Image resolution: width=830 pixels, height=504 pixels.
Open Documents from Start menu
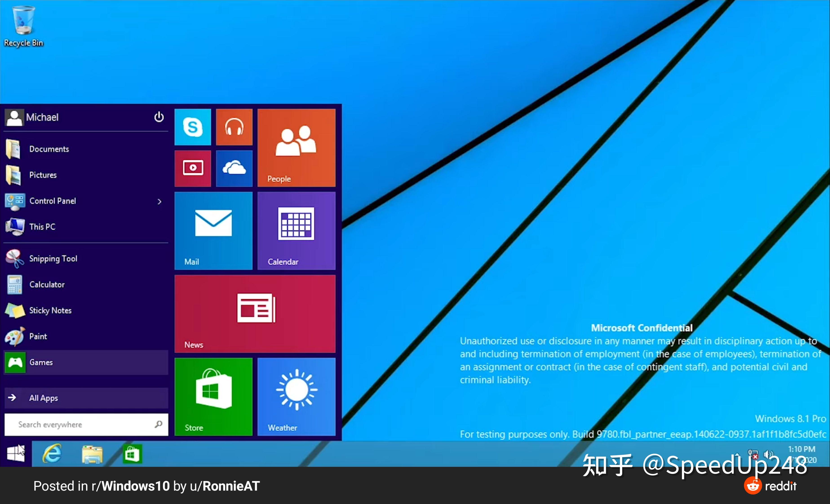[x=86, y=149]
